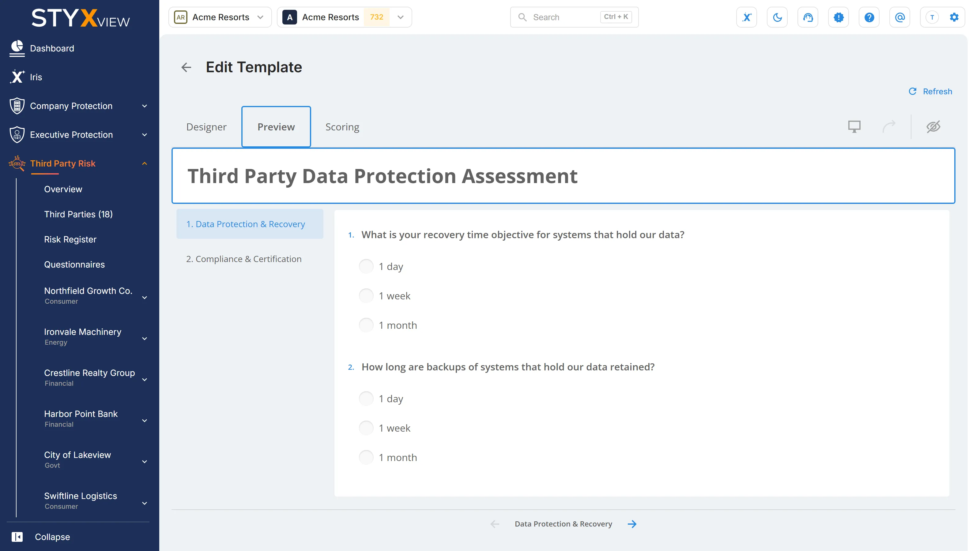980x551 pixels.
Task: Switch to the Designer tab
Action: coord(206,127)
